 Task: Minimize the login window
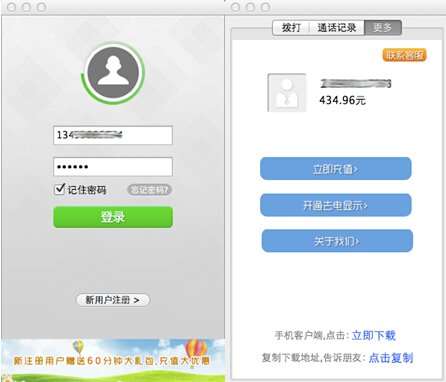26,7
